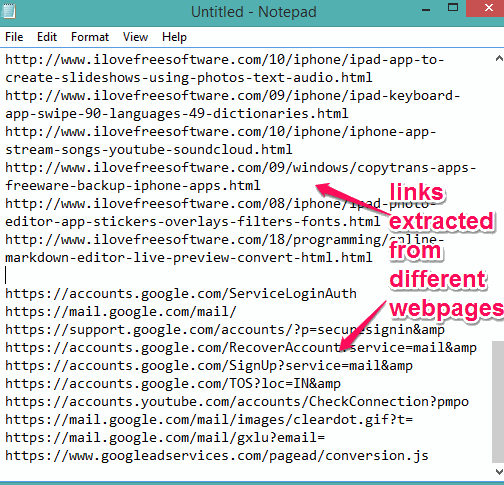Image resolution: width=504 pixels, height=485 pixels.
Task: Click the line 'freeware-backup-iphone-apps.html'
Action: (133, 186)
